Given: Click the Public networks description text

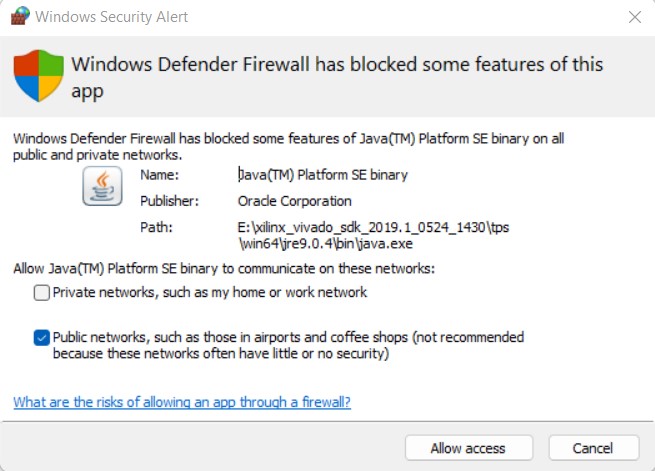Looking at the screenshot, I should [288, 345].
